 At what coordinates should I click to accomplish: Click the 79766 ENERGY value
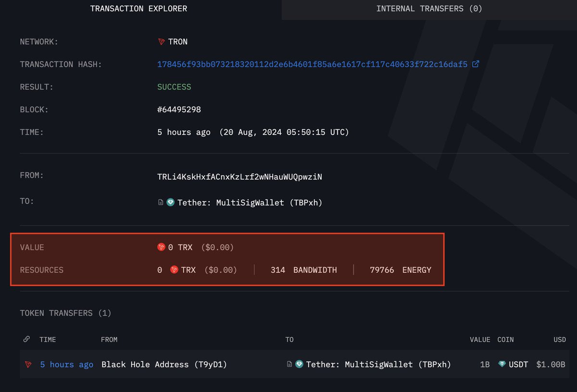point(401,270)
